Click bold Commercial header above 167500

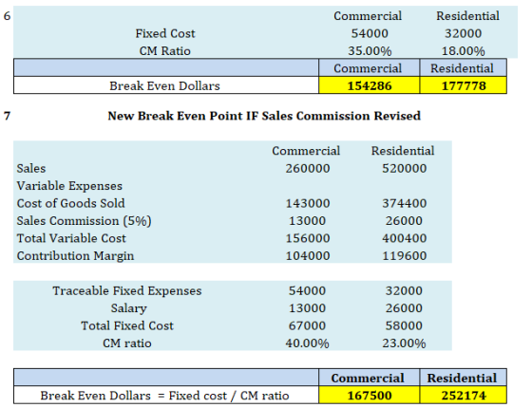click(368, 378)
